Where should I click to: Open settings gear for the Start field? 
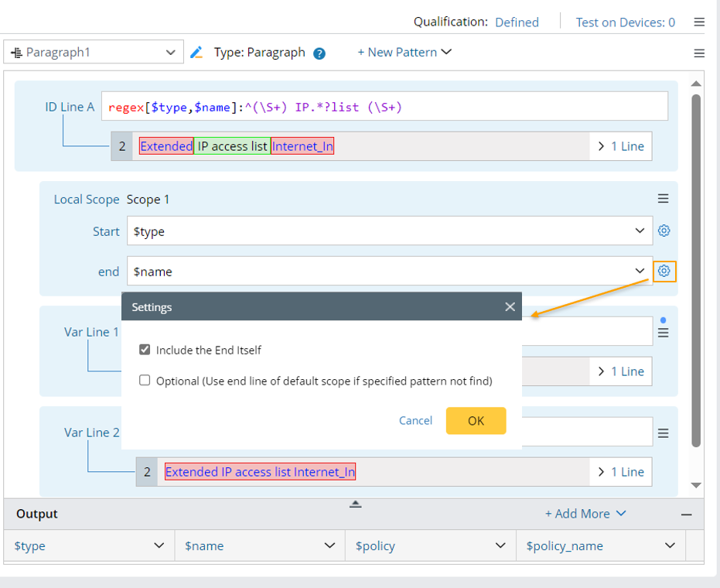coord(664,231)
